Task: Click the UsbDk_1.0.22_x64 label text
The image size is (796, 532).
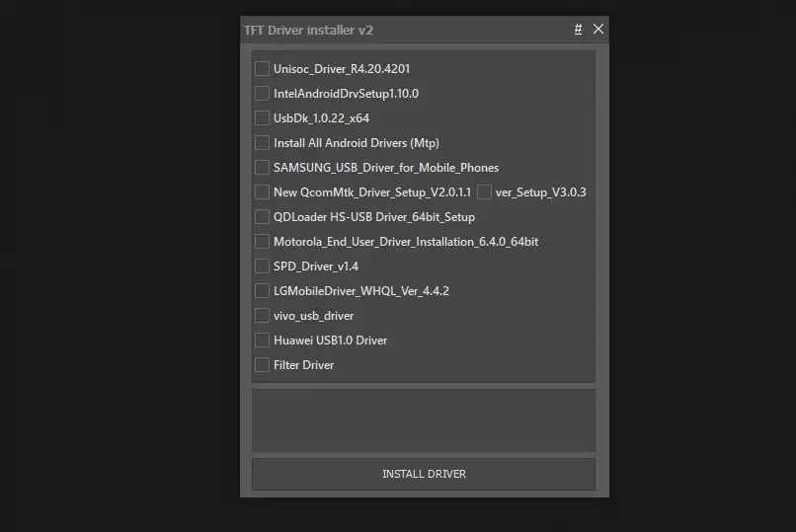Action: tap(321, 118)
